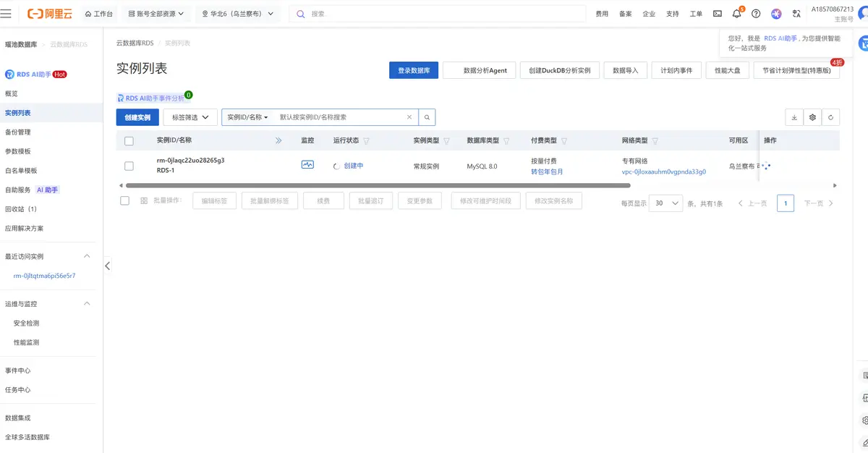The image size is (868, 453).
Task: Open Cloud Shell terminal icon
Action: pos(718,14)
